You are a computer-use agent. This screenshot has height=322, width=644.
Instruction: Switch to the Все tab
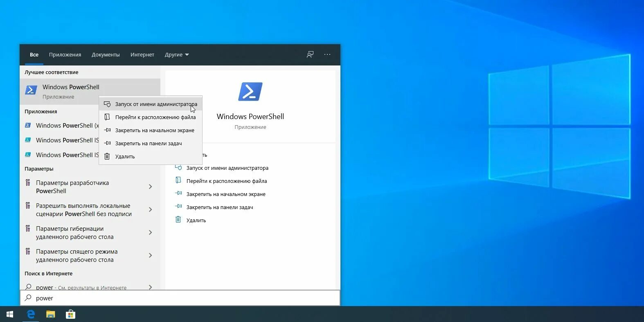click(x=34, y=54)
